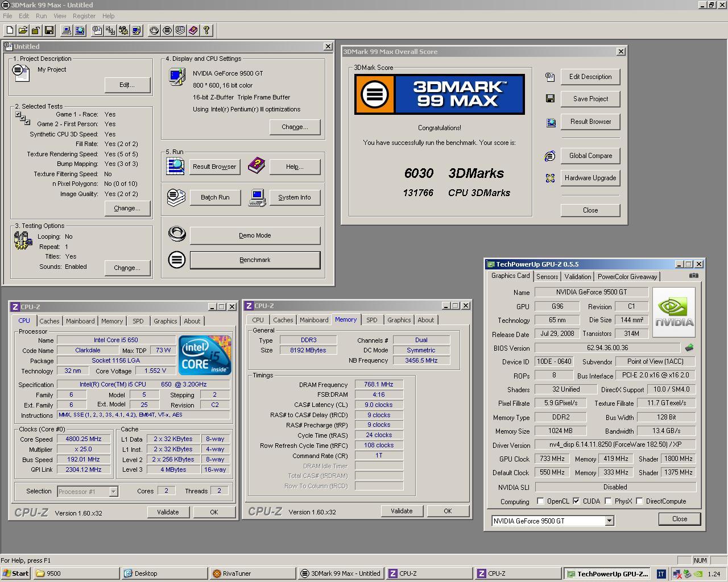
Task: Click the GPU-Z camera screenshot icon
Action: point(693,276)
